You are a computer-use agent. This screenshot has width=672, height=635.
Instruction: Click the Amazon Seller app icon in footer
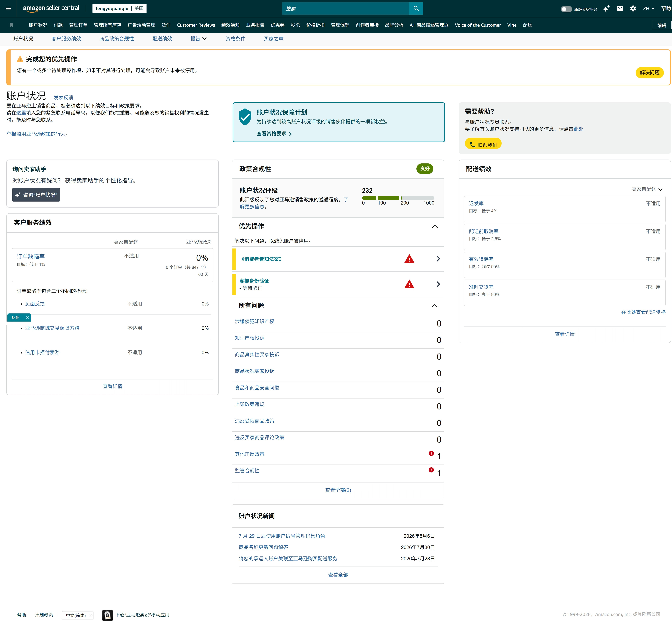[x=108, y=615]
